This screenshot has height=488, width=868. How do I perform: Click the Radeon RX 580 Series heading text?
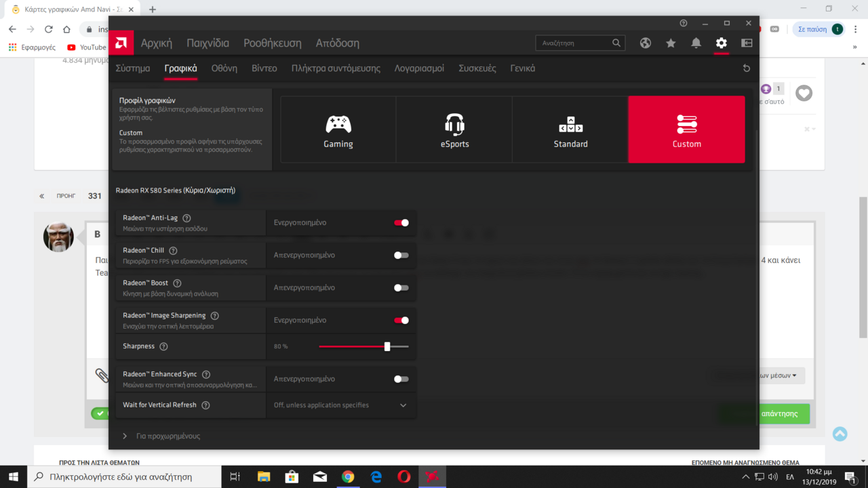(x=176, y=190)
